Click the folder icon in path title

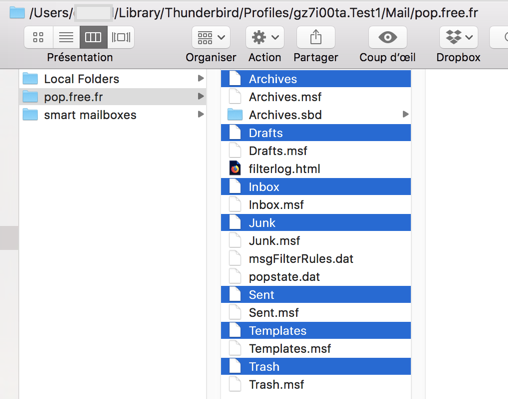pos(17,13)
